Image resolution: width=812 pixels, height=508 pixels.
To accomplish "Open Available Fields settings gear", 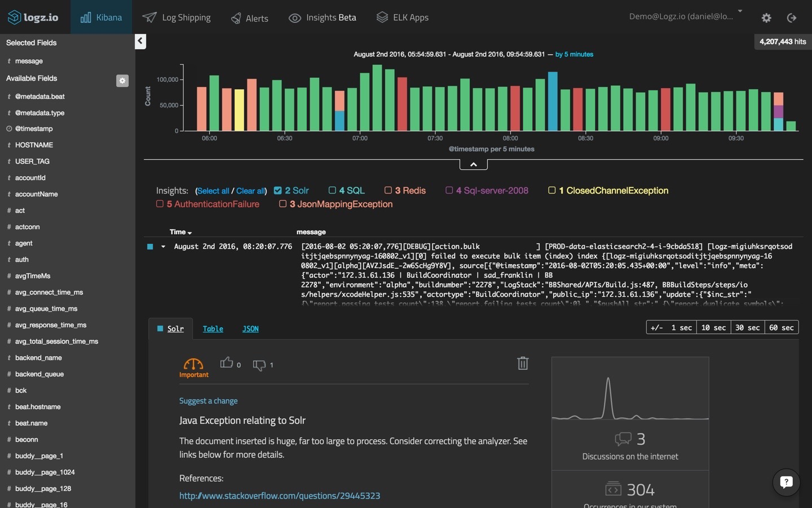I will tap(122, 81).
